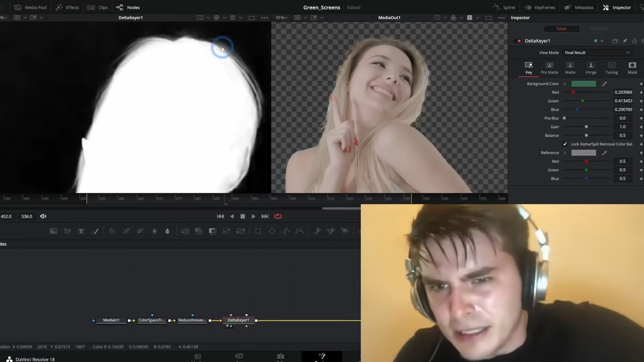
Task: Switch to the Matte tab
Action: pyautogui.click(x=570, y=68)
